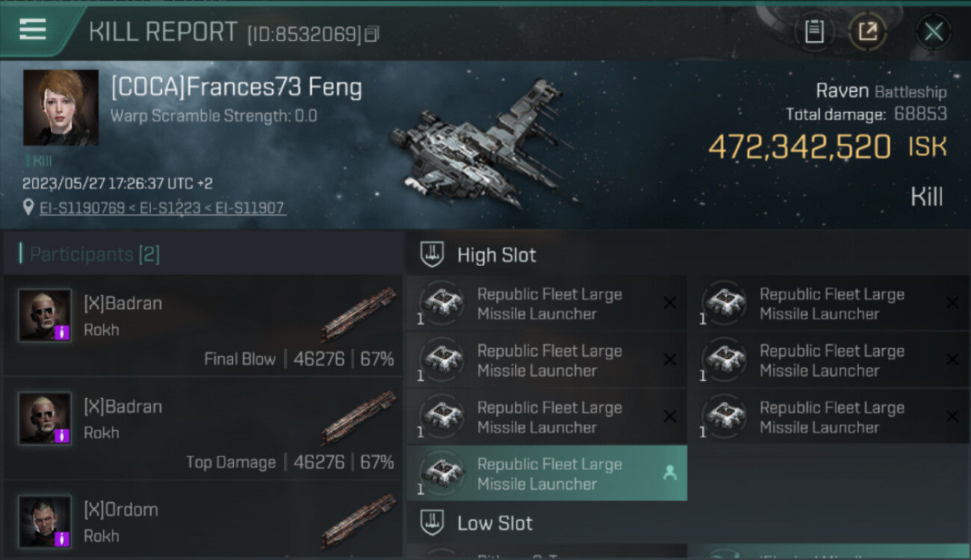Select the highlighted Republic Fleet launcher row
The height and width of the screenshot is (560, 971).
click(547, 473)
